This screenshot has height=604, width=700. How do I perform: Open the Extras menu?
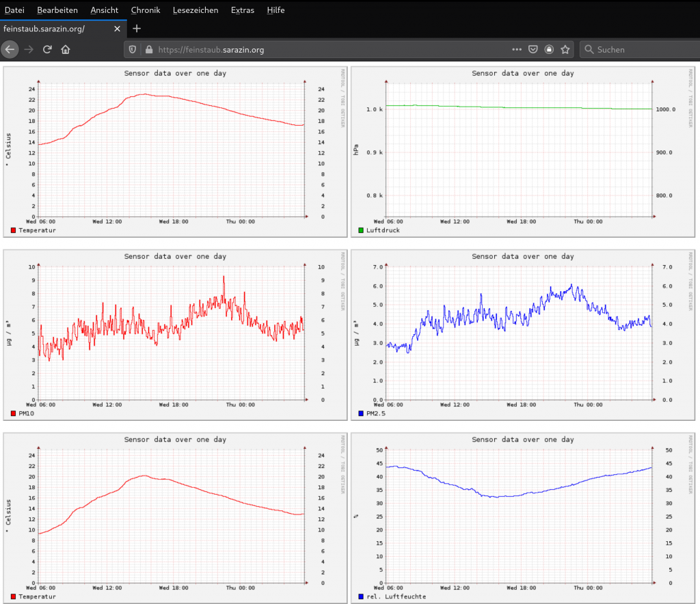click(x=242, y=10)
